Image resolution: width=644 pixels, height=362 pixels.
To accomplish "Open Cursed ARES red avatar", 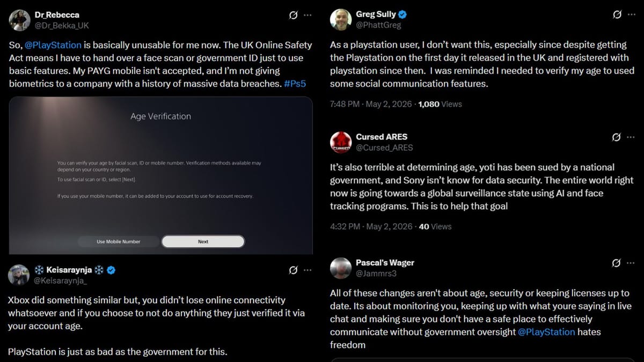I will (340, 142).
